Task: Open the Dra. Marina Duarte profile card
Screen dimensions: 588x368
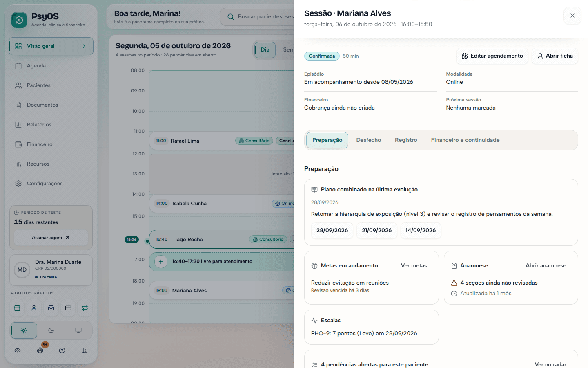Action: (51, 270)
